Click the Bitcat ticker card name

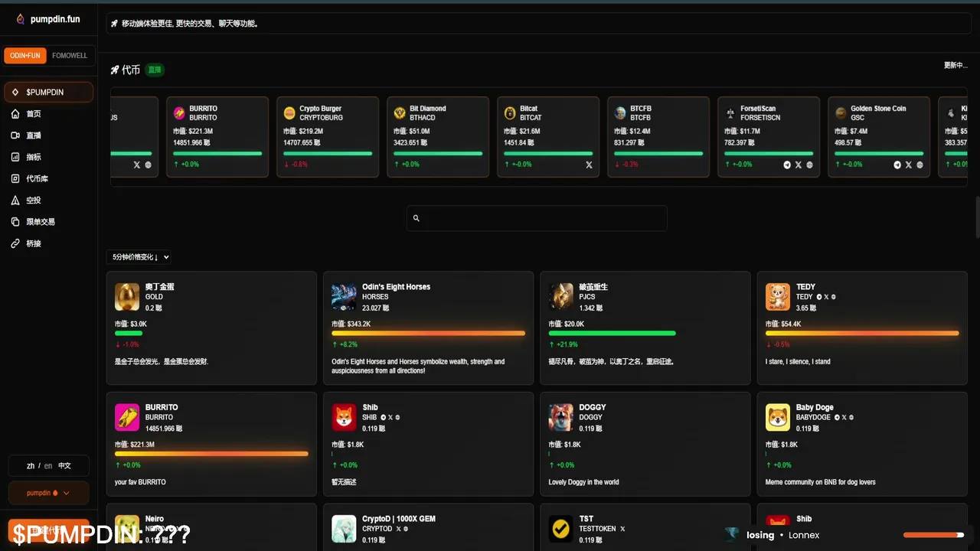tap(529, 109)
